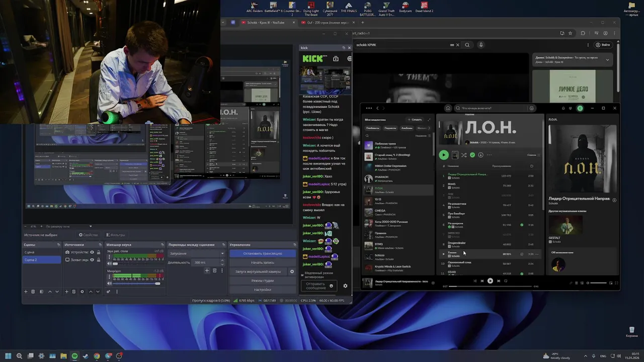Image resolution: width=644 pixels, height=362 pixels.
Task: Mute the Микр/доп speaker icon
Action: tap(109, 284)
